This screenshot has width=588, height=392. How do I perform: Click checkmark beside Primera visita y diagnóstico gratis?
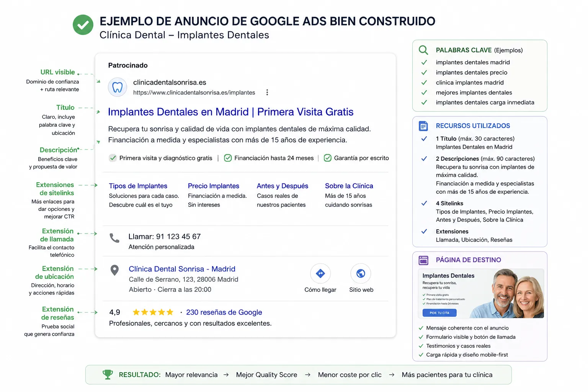coord(113,158)
